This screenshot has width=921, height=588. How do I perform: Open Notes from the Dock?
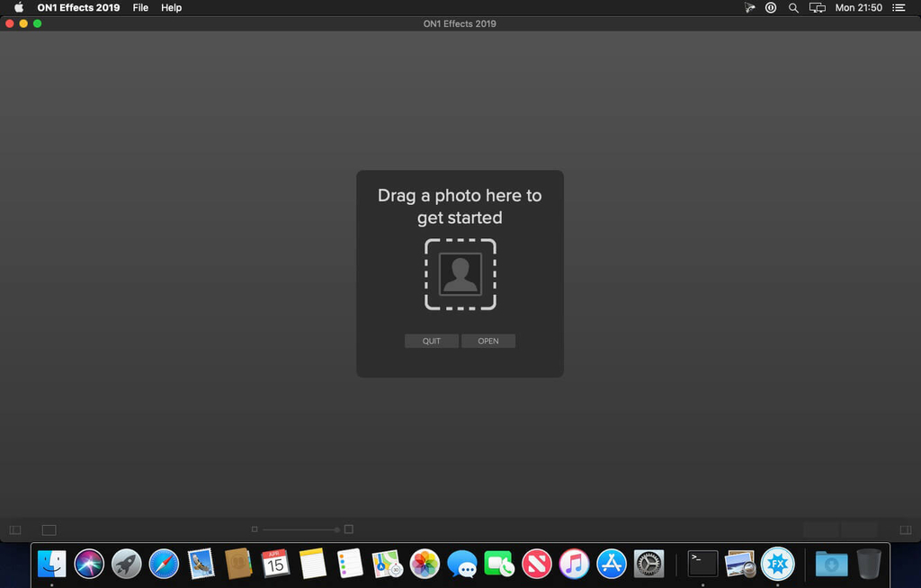pos(312,564)
